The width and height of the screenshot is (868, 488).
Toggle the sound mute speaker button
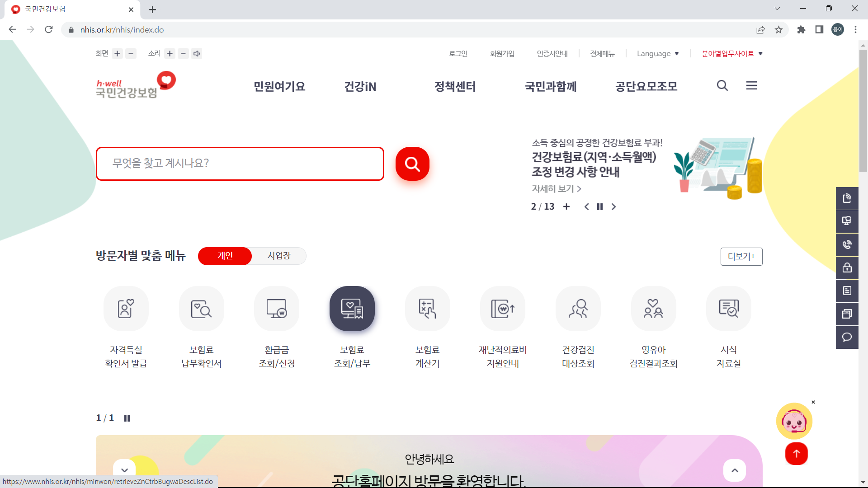tap(197, 54)
